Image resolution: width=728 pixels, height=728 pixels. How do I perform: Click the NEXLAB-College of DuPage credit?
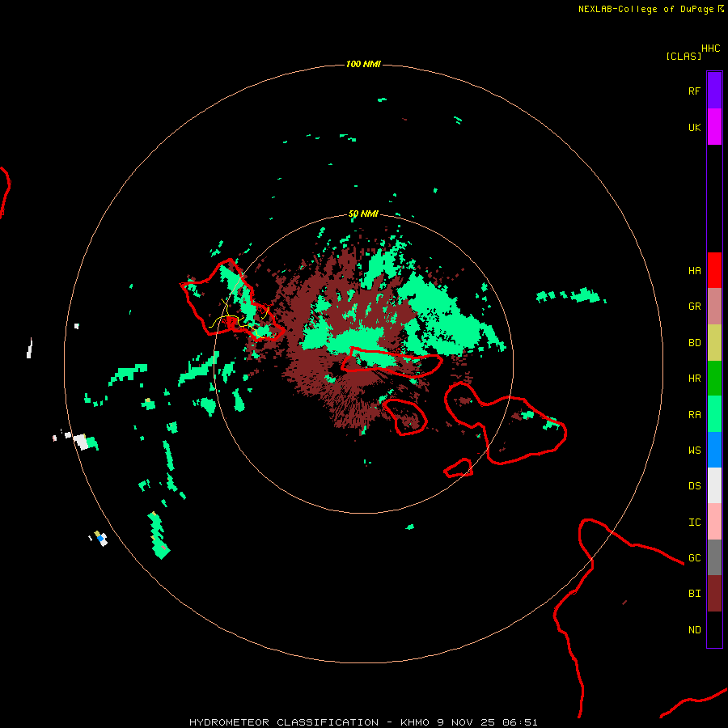point(645,9)
